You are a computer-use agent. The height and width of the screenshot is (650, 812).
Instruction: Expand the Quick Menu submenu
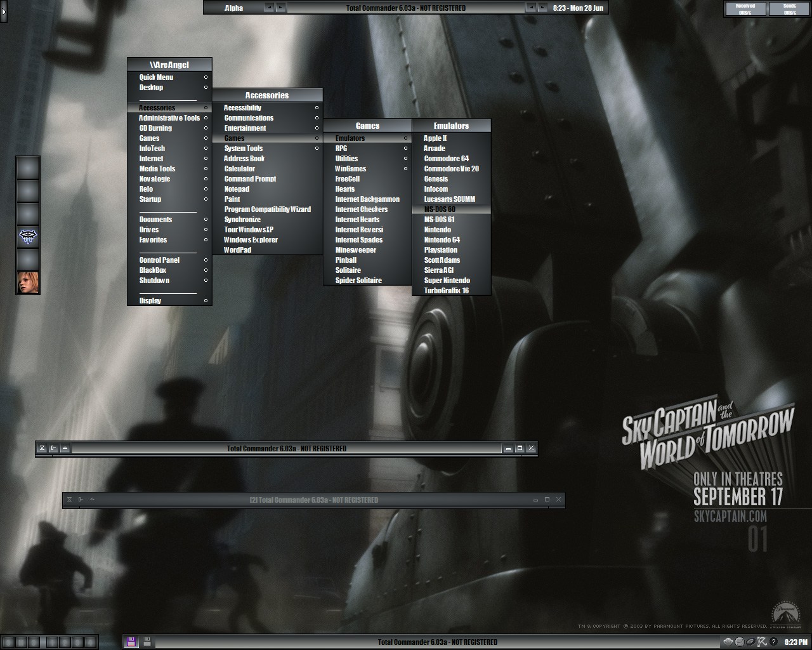(x=169, y=77)
